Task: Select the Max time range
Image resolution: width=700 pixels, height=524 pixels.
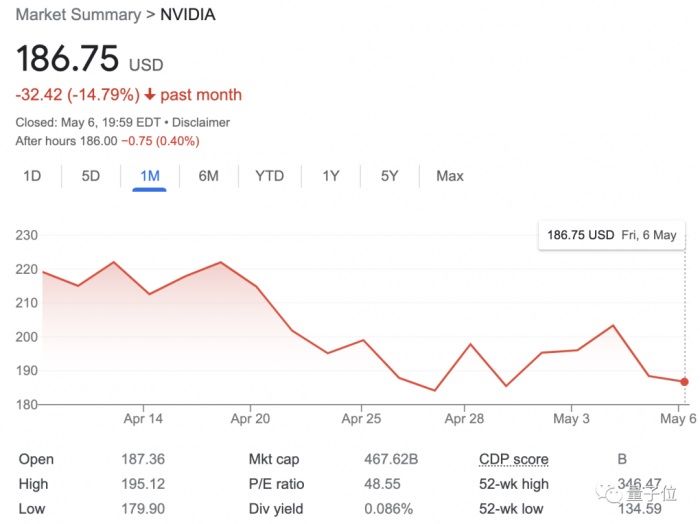Action: [450, 176]
